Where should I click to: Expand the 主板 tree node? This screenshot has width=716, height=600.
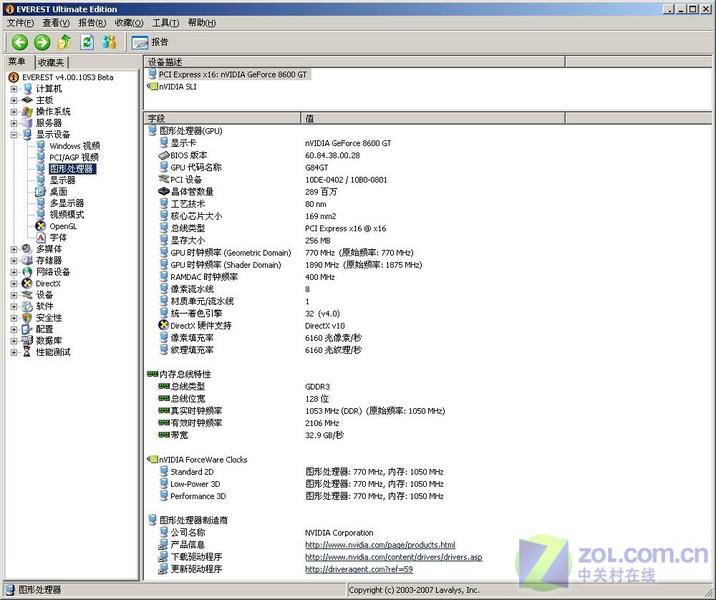[14, 100]
